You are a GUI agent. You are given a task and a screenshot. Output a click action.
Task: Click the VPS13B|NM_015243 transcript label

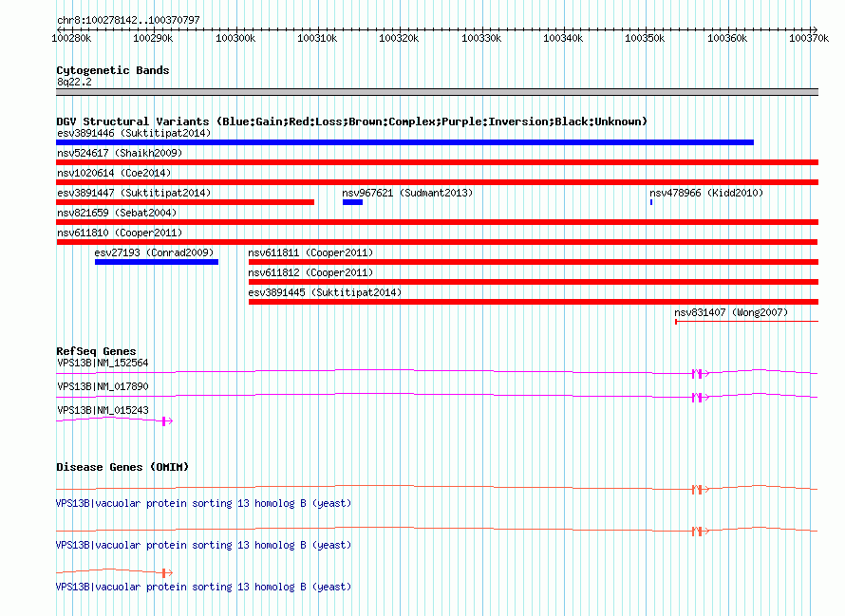click(103, 410)
